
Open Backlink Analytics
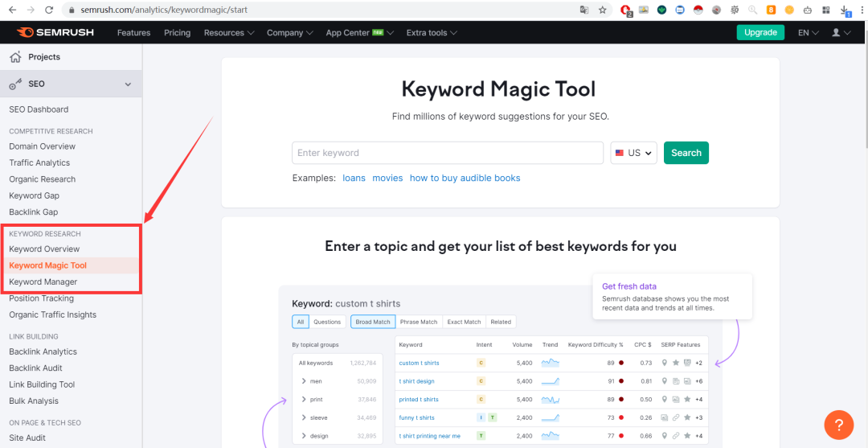tap(43, 351)
